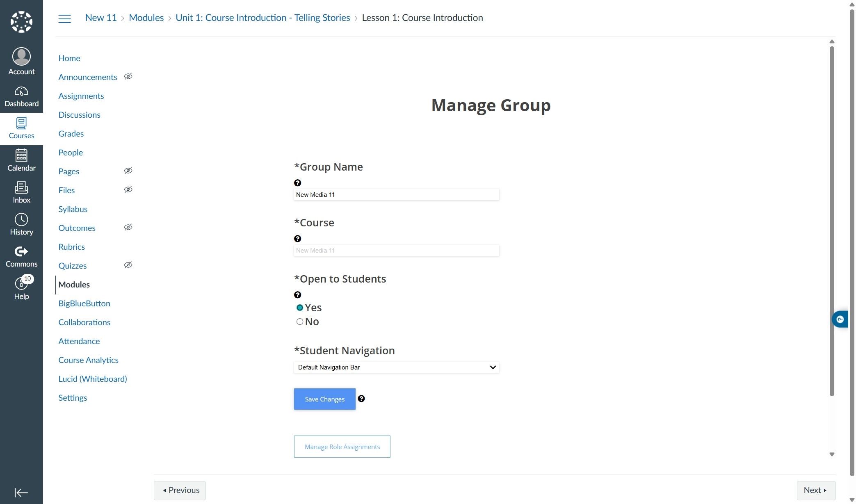This screenshot has width=856, height=504.
Task: Open Student Navigation dropdown
Action: 396,367
